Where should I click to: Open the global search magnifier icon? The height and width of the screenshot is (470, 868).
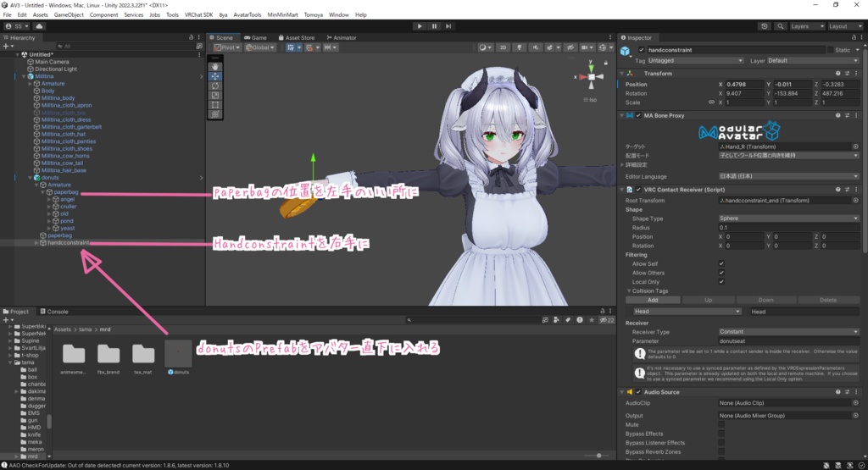pyautogui.click(x=780, y=26)
